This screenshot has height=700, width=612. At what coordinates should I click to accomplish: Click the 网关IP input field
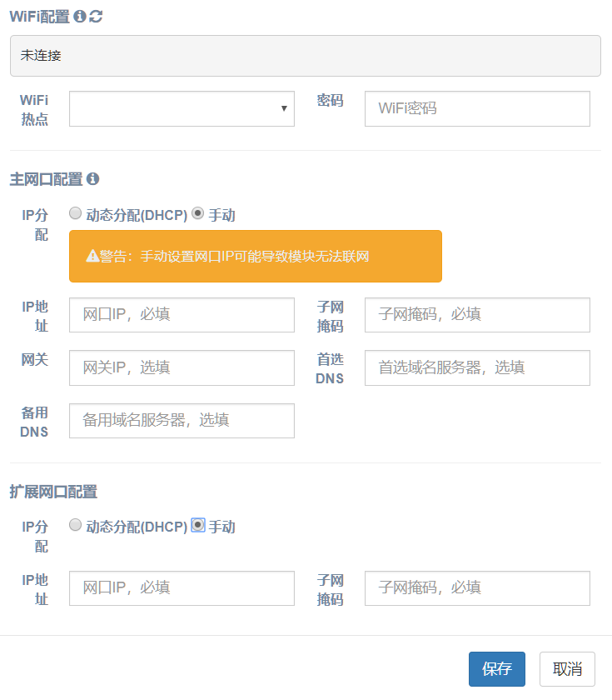coord(182,367)
